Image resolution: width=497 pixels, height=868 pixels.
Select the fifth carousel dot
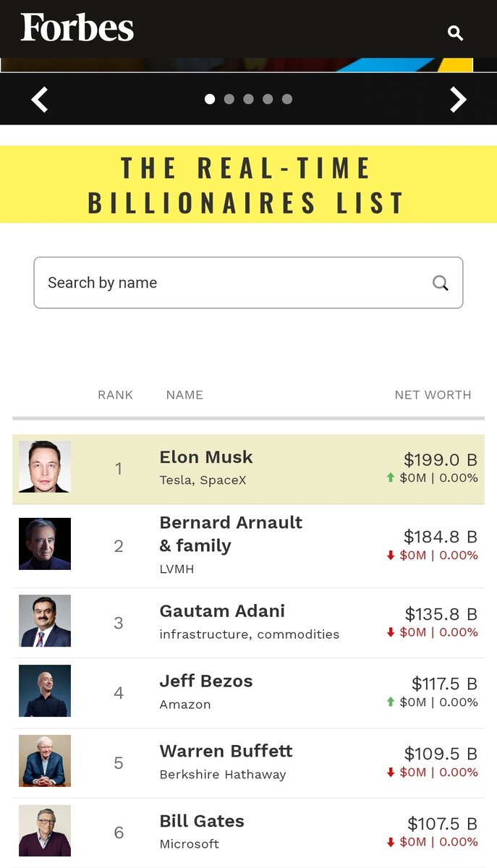287,99
